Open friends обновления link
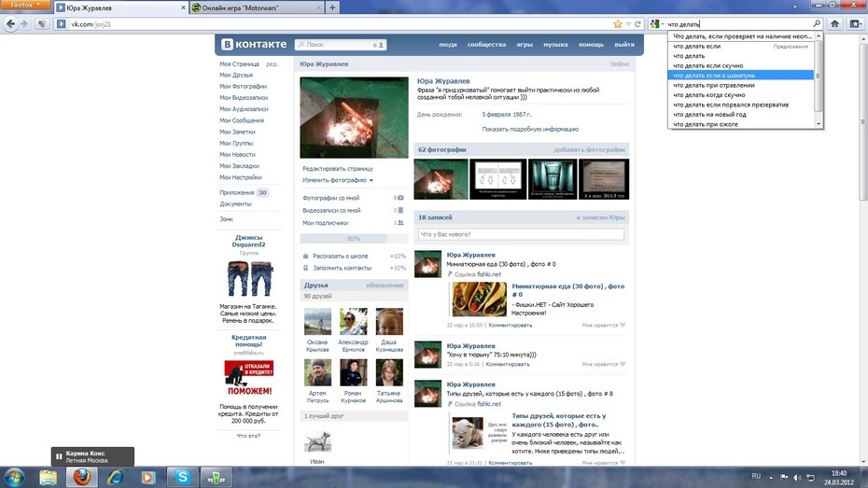The image size is (868, 488). click(x=385, y=286)
